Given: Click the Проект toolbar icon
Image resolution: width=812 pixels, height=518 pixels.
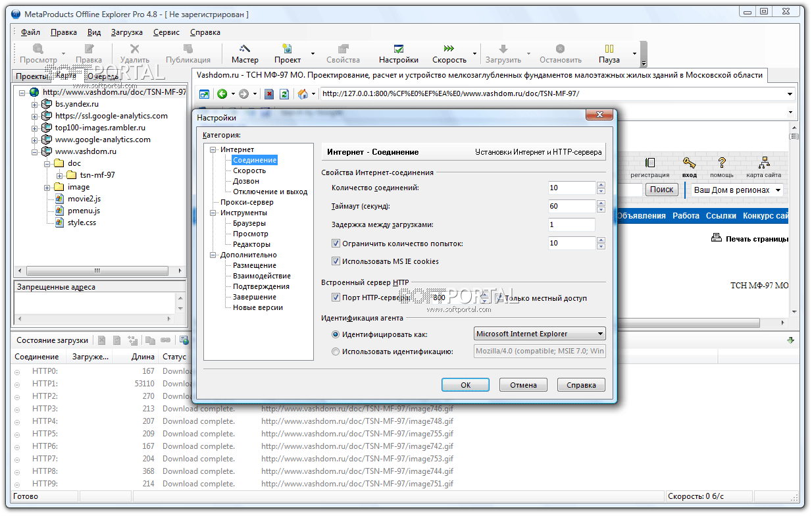Looking at the screenshot, I should [288, 49].
